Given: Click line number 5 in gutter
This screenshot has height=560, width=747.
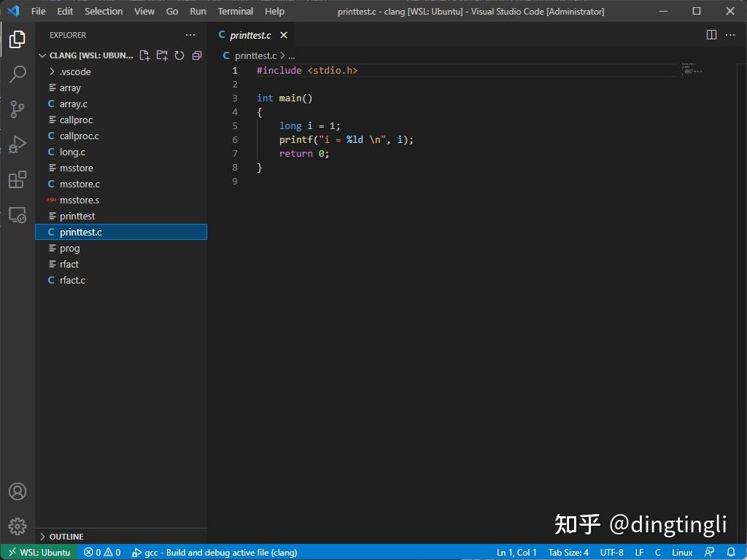Looking at the screenshot, I should pyautogui.click(x=234, y=125).
